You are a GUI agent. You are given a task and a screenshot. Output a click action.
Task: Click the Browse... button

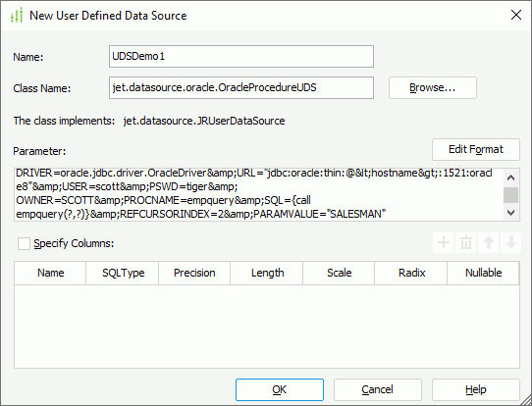click(433, 88)
